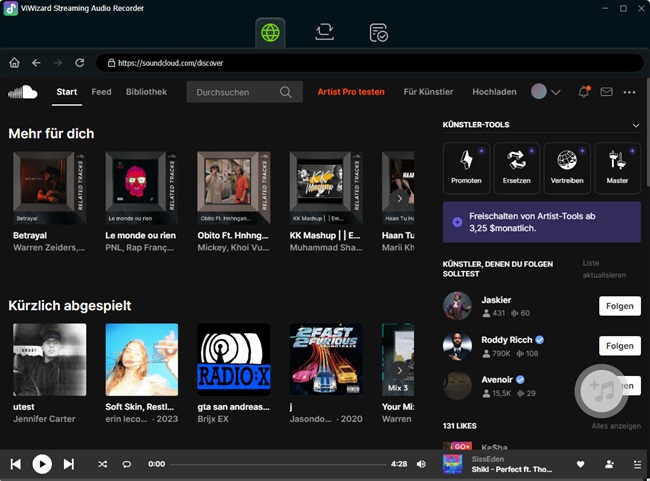This screenshot has height=481, width=650.
Task: Click Alles anzeigen link
Action: tap(616, 426)
